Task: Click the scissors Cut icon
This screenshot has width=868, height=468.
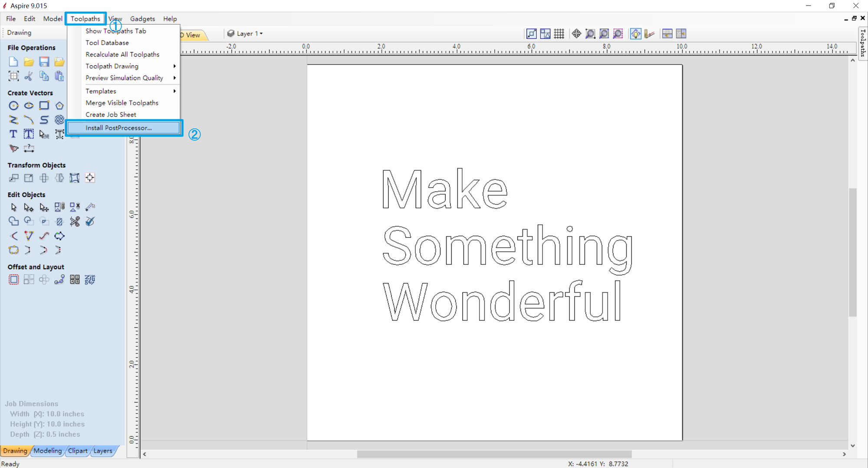Action: (29, 76)
